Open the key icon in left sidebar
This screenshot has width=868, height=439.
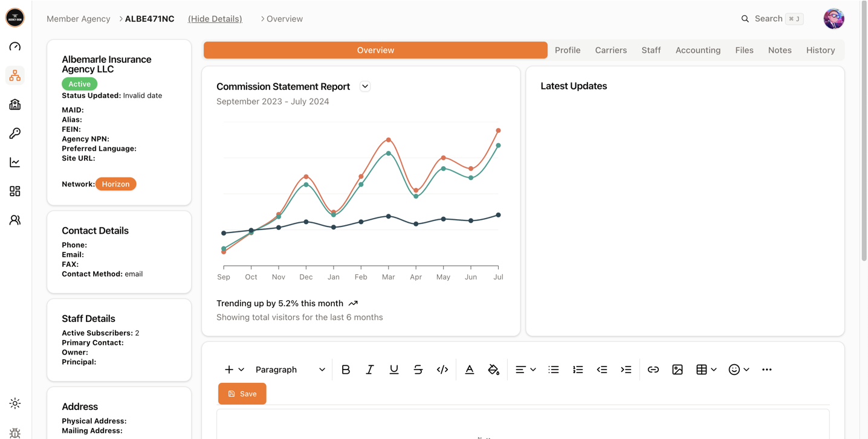point(15,133)
